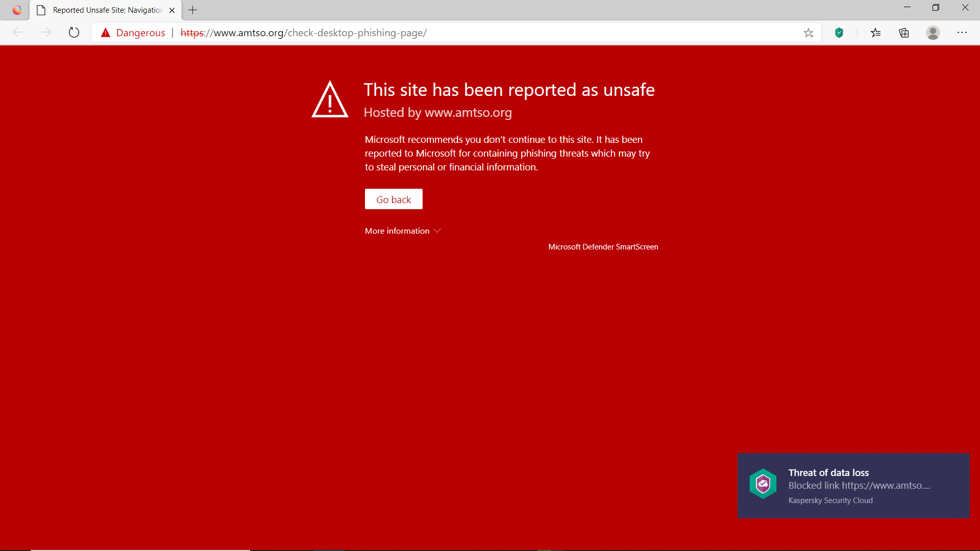Screen dimensions: 980x551
Task: Click the forward navigation arrow
Action: pyautogui.click(x=46, y=33)
